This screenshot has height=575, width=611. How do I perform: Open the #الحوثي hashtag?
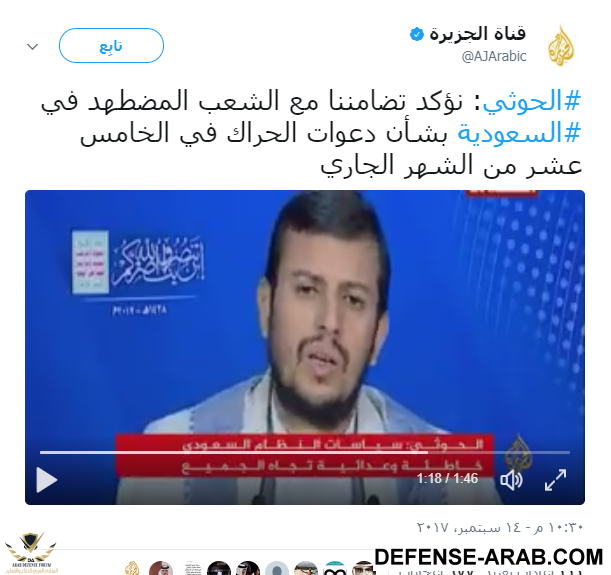click(x=532, y=101)
